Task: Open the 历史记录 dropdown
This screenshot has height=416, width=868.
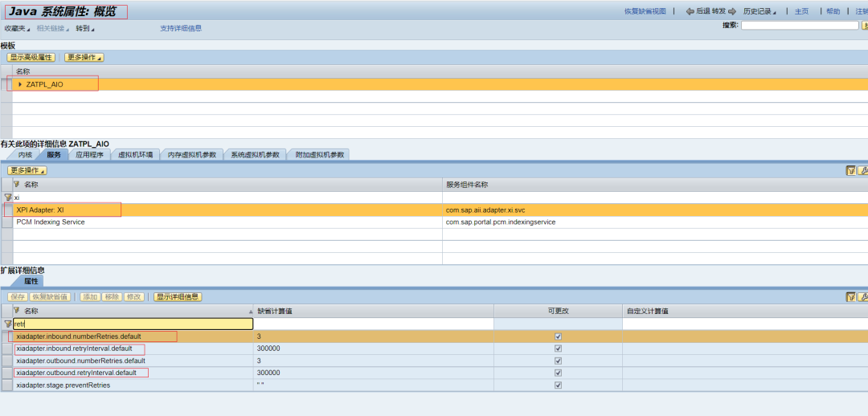Action: coord(759,11)
